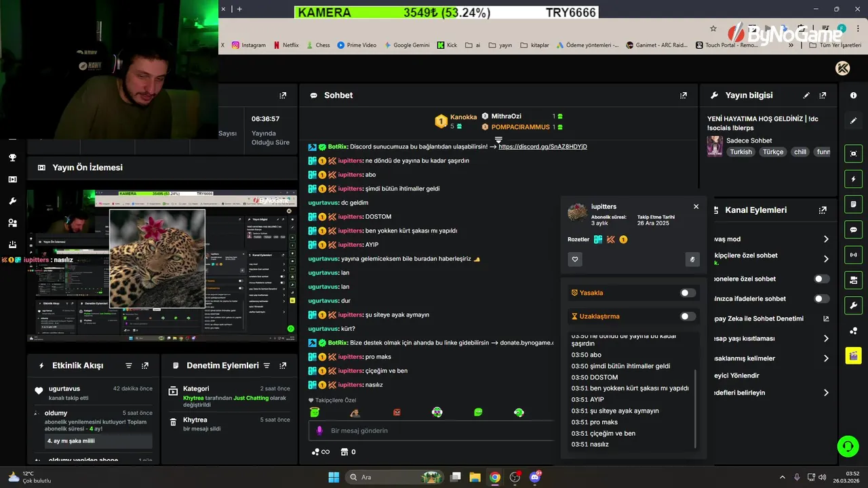Expand hedefleri belirleyin option
Viewport: 868px width, 488px height.
point(826,392)
